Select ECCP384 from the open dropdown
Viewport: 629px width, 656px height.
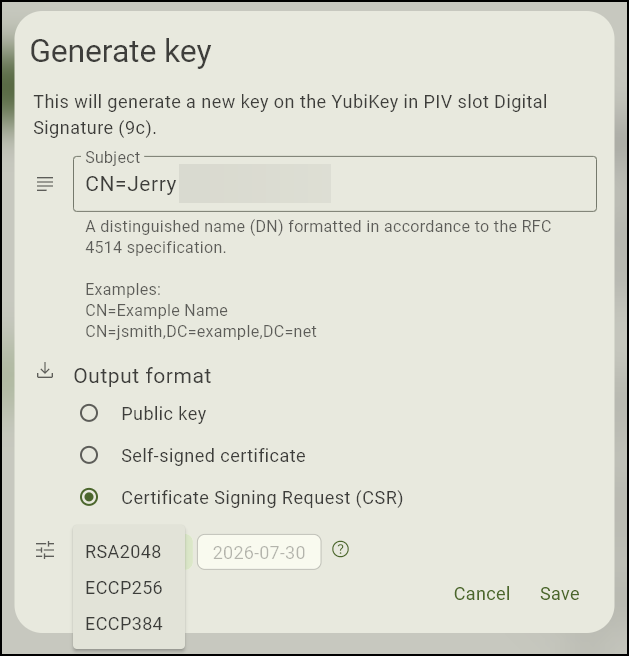[124, 624]
